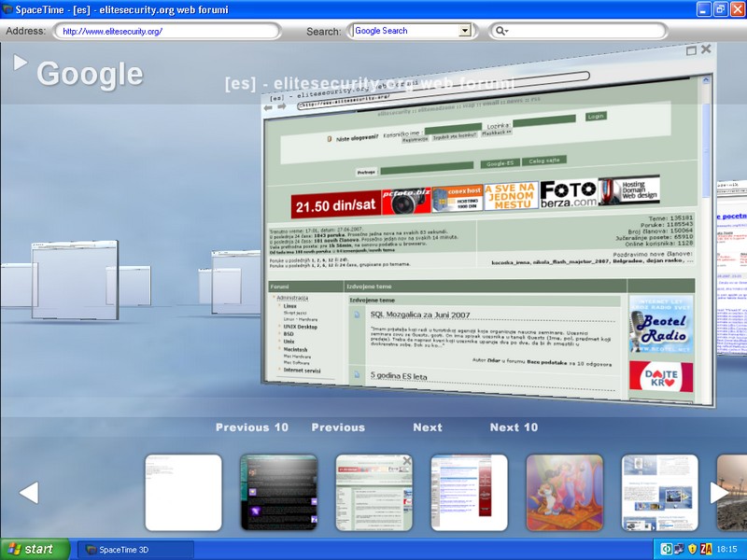Close the elitesecurity thumbnail using its small X
The height and width of the screenshot is (560, 747).
pos(406,460)
